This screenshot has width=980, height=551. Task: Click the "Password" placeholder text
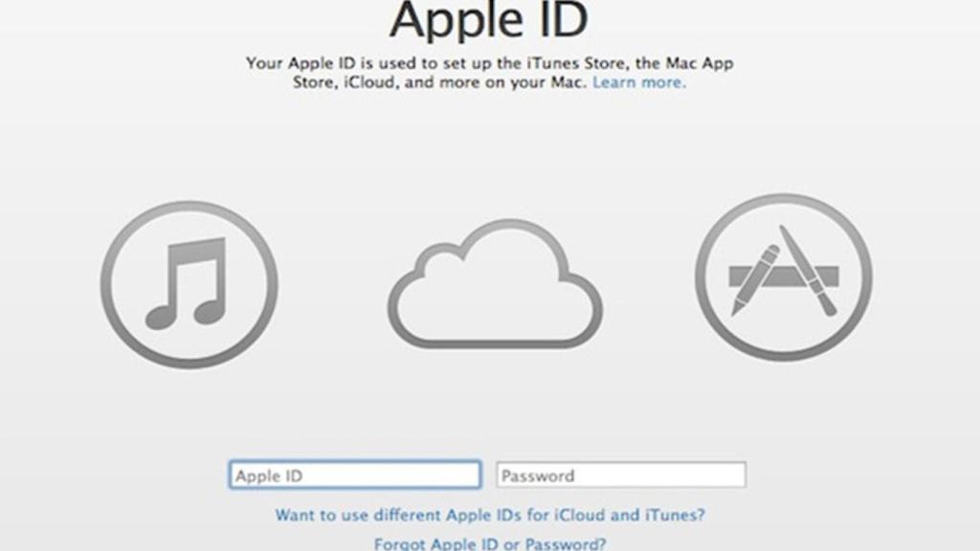(541, 474)
